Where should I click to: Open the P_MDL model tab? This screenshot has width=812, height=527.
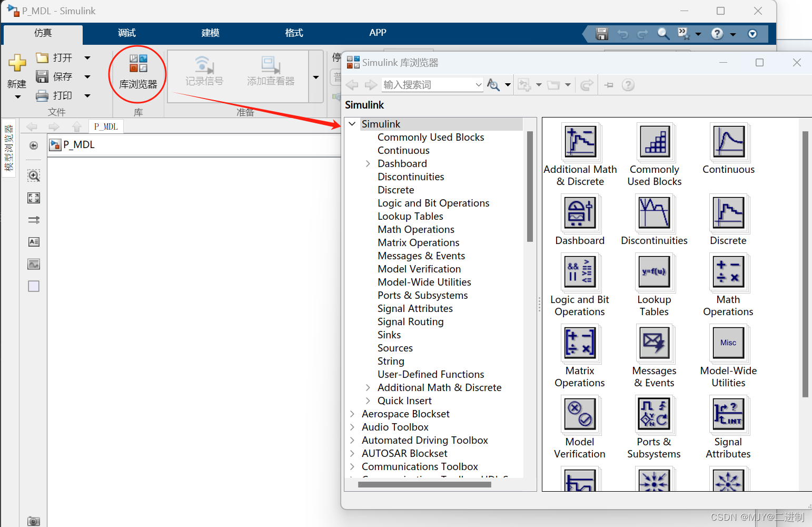(x=106, y=126)
